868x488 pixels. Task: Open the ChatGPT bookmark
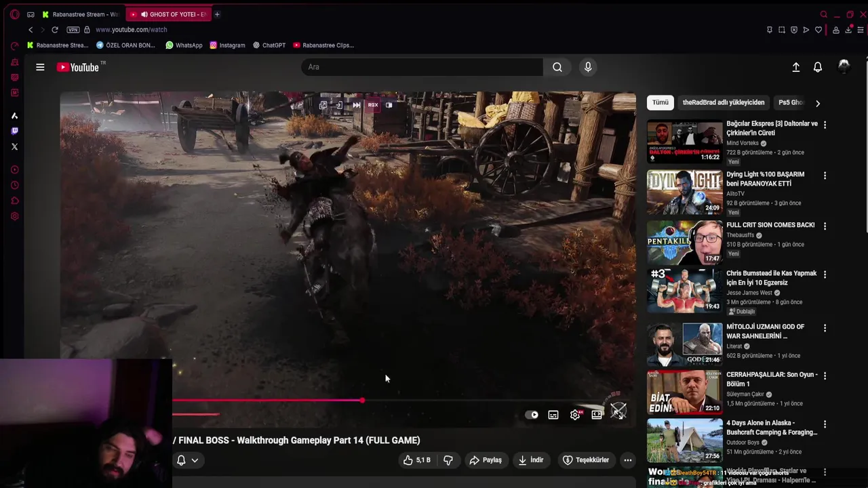(269, 45)
